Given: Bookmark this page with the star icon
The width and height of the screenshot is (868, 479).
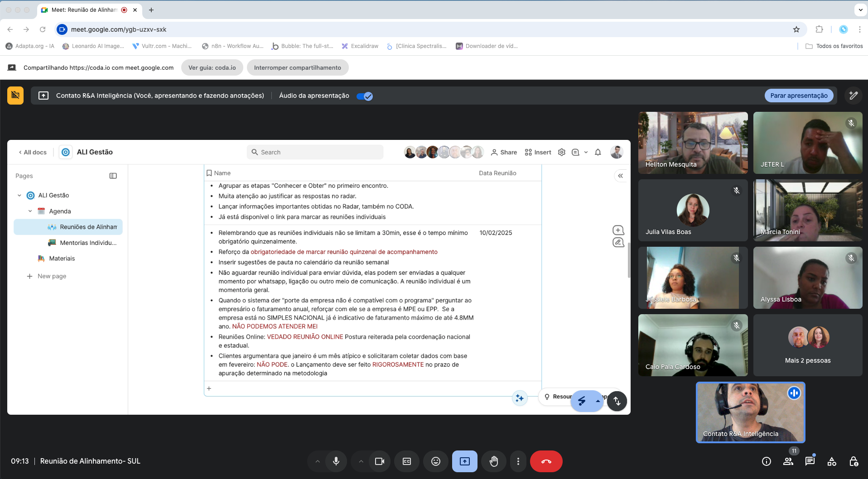Looking at the screenshot, I should pos(796,29).
